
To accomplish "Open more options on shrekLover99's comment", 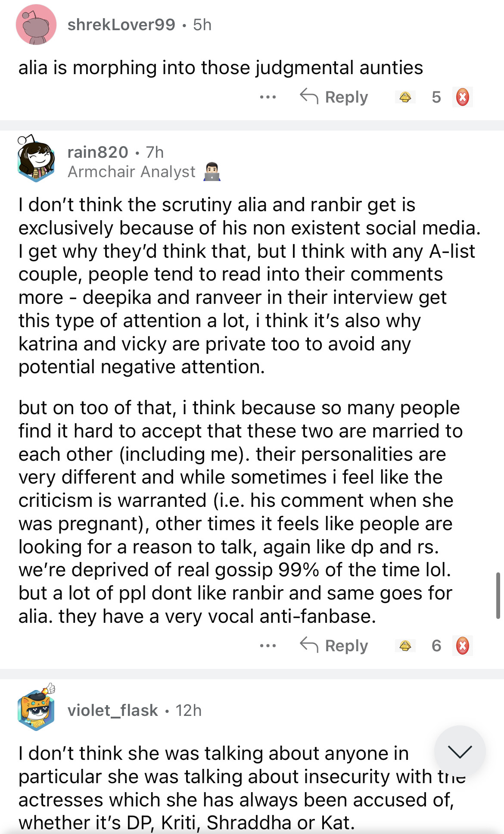I will pos(268,97).
